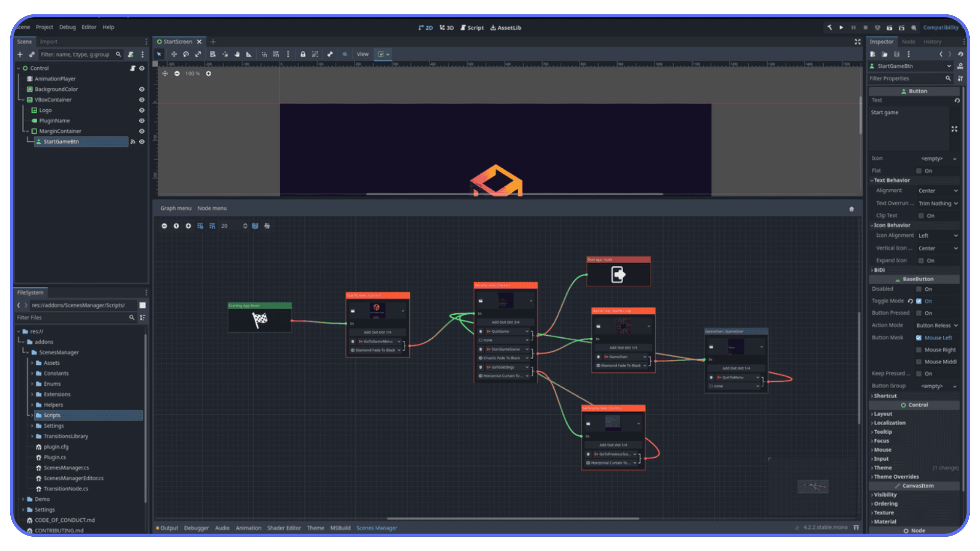Add a child node with the plus icon
Screen dimensions: 980x551
[x=19, y=54]
